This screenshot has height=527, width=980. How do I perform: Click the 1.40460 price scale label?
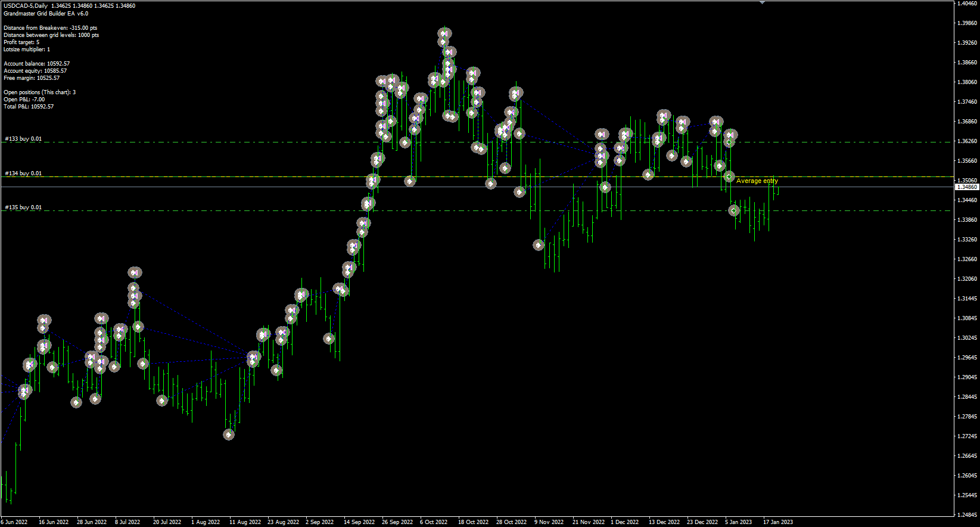tap(966, 4)
